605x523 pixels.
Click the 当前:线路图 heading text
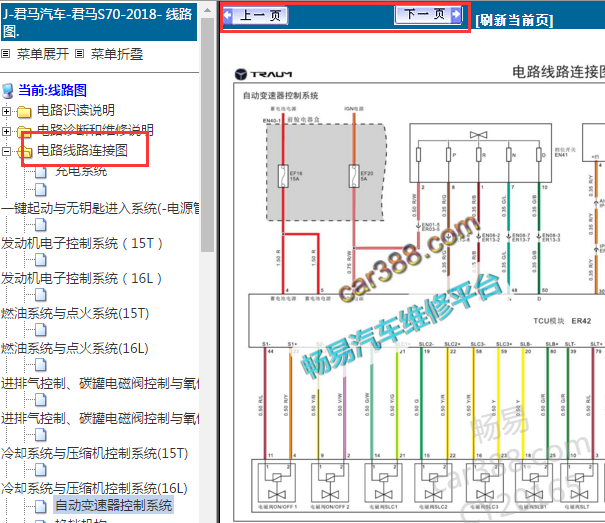pos(52,90)
